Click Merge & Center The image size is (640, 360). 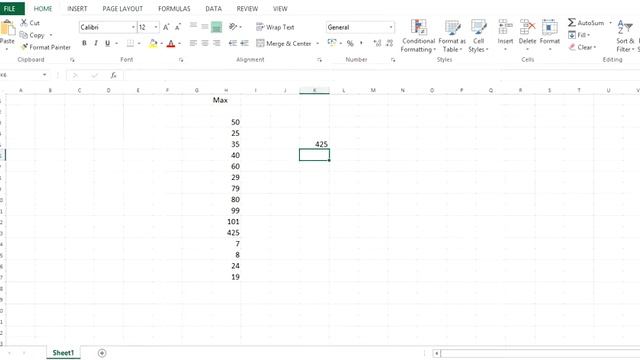tap(284, 43)
